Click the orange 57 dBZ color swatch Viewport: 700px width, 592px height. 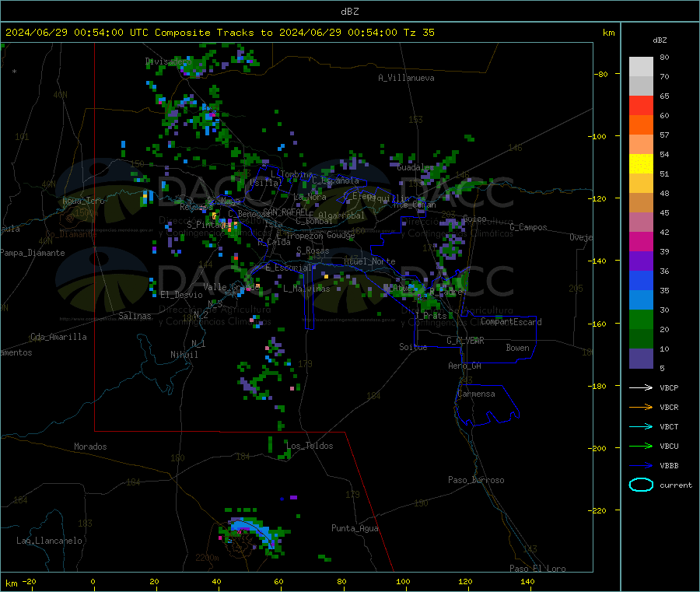[x=641, y=125]
